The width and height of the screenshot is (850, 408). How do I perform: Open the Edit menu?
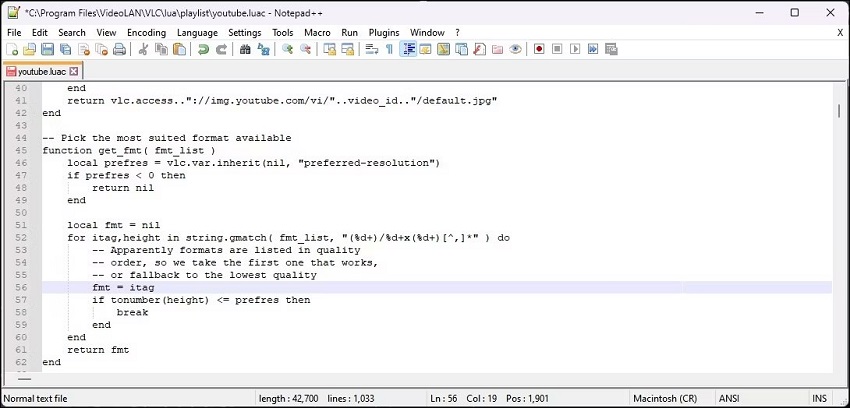40,33
